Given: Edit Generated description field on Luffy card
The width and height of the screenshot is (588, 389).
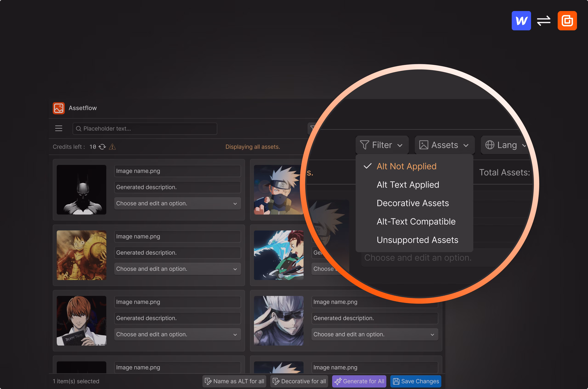Looking at the screenshot, I should pos(177,253).
